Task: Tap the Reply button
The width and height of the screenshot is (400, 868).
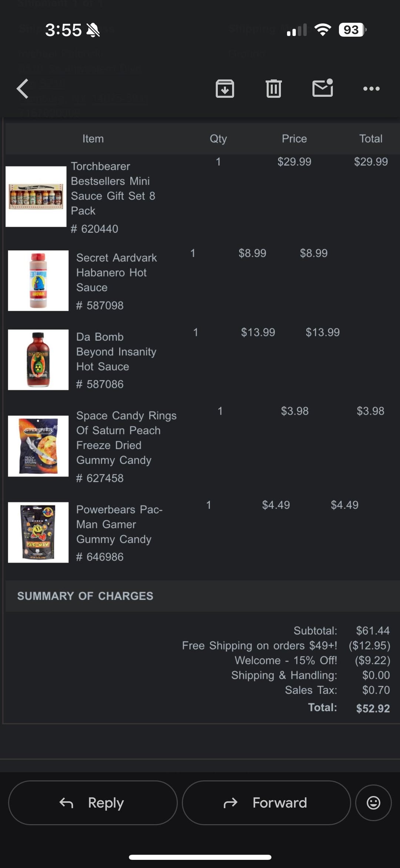Action: tap(93, 803)
